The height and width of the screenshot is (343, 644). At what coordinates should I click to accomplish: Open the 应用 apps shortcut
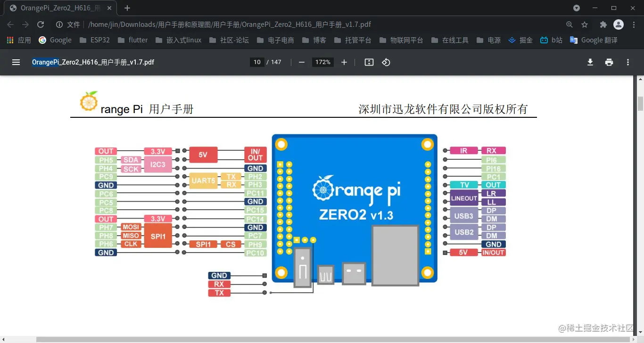(x=19, y=40)
